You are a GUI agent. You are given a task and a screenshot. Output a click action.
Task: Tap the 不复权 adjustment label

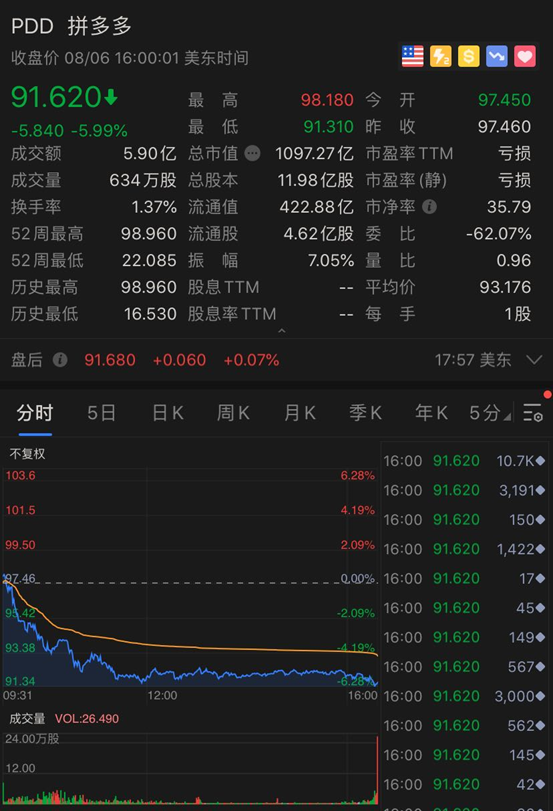27,454
